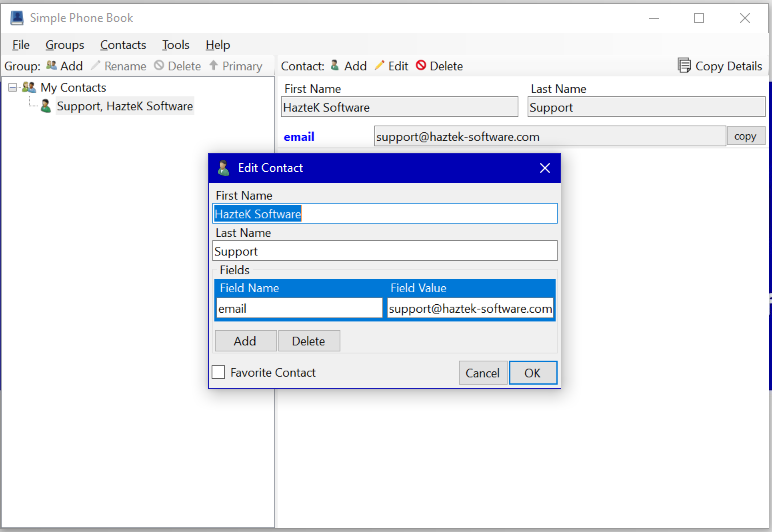This screenshot has height=532, width=772.
Task: Click the Group Add icon
Action: pyautogui.click(x=51, y=66)
